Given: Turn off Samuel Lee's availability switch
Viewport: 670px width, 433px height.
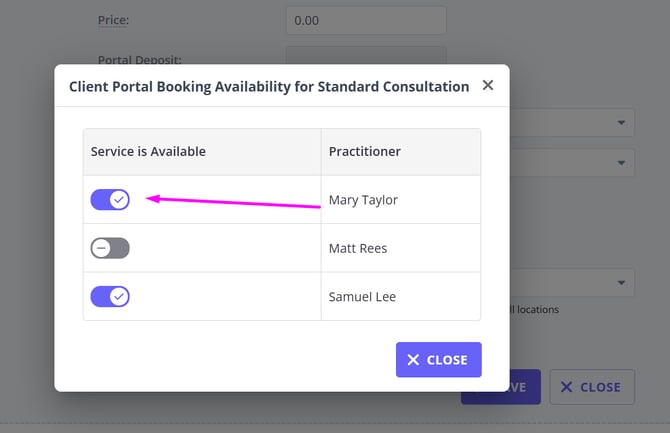Looking at the screenshot, I should click(110, 297).
